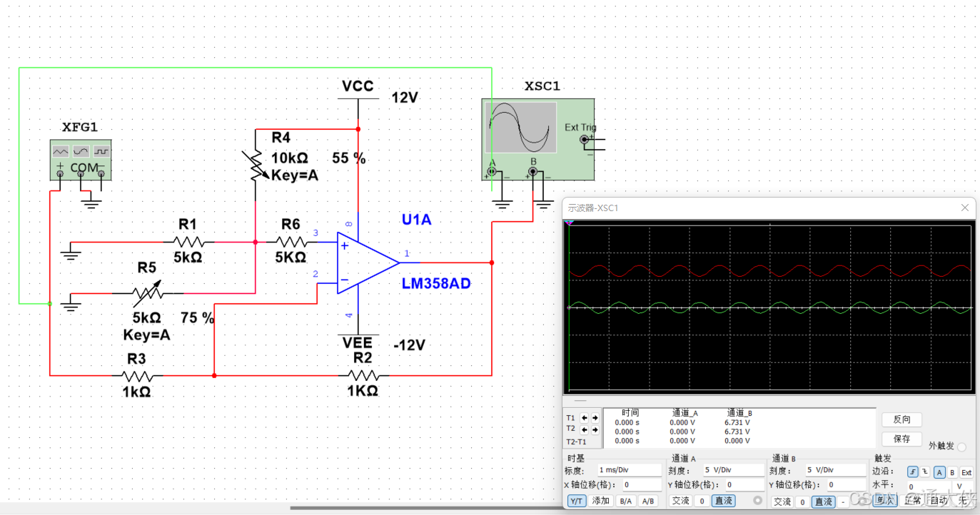Set channel A coupling to 交流
The width and height of the screenshot is (980, 515).
tap(681, 501)
